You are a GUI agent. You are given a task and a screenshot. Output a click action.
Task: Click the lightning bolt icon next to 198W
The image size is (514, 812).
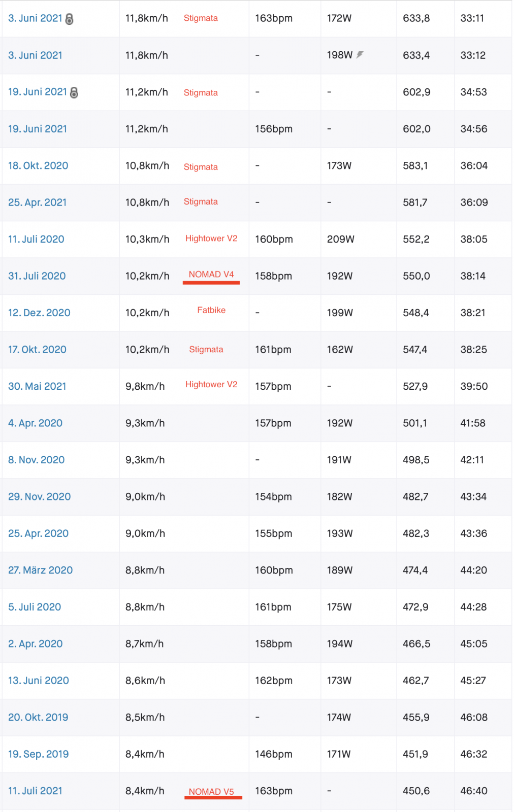click(360, 54)
